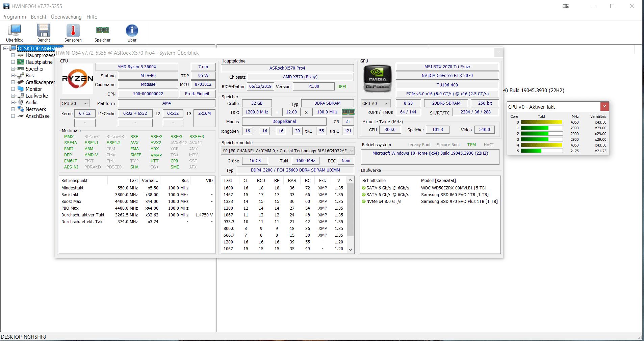Image resolution: width=644 pixels, height=341 pixels.
Task: Click the Monitor tree icon
Action: 21,89
